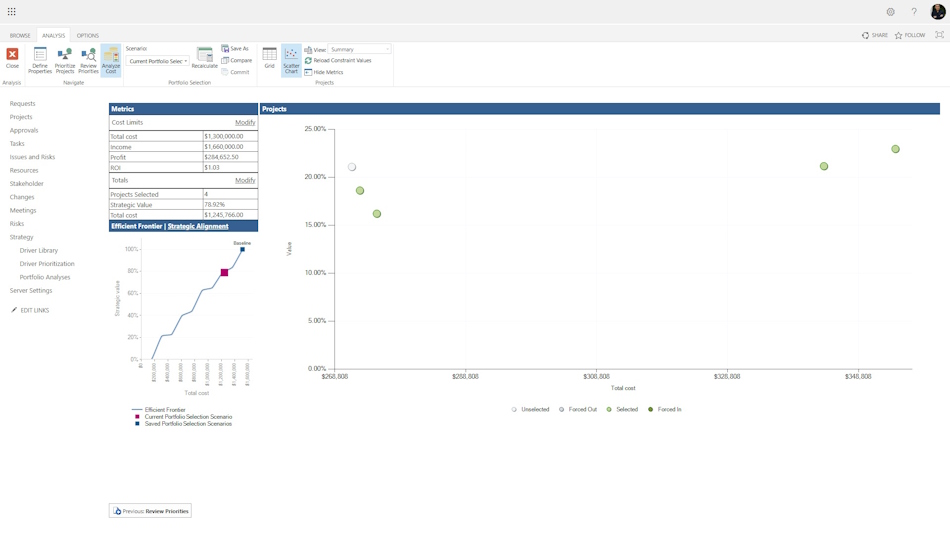
Task: Open Changes navigation link
Action: (22, 197)
